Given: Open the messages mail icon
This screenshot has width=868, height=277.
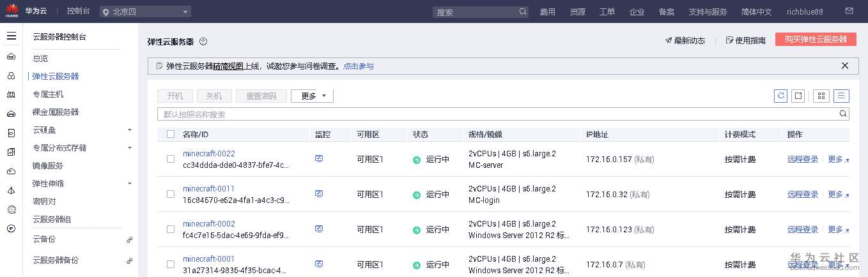Looking at the screenshot, I should pos(849,11).
